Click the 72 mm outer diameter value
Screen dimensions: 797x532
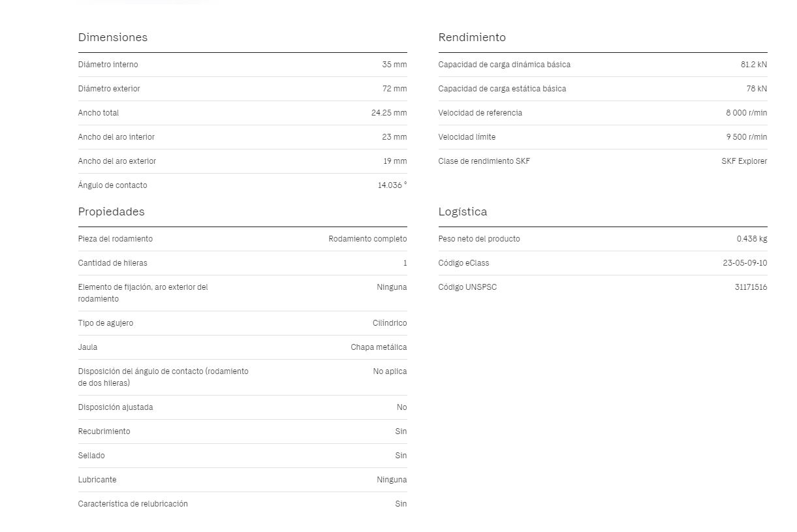[x=394, y=89]
